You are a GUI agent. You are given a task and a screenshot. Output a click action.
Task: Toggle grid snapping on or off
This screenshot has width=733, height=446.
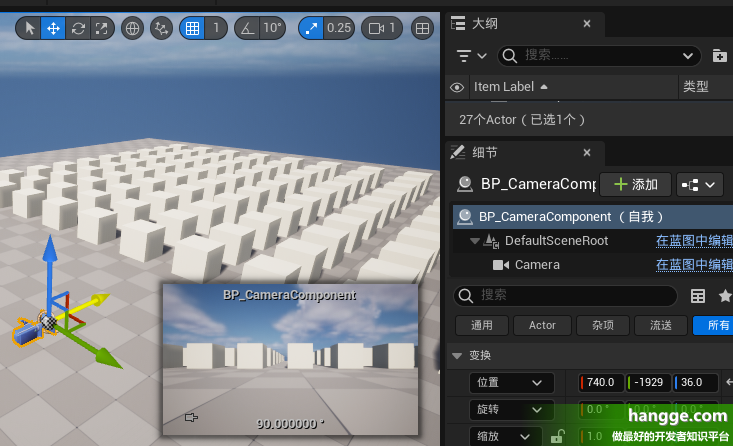click(193, 28)
